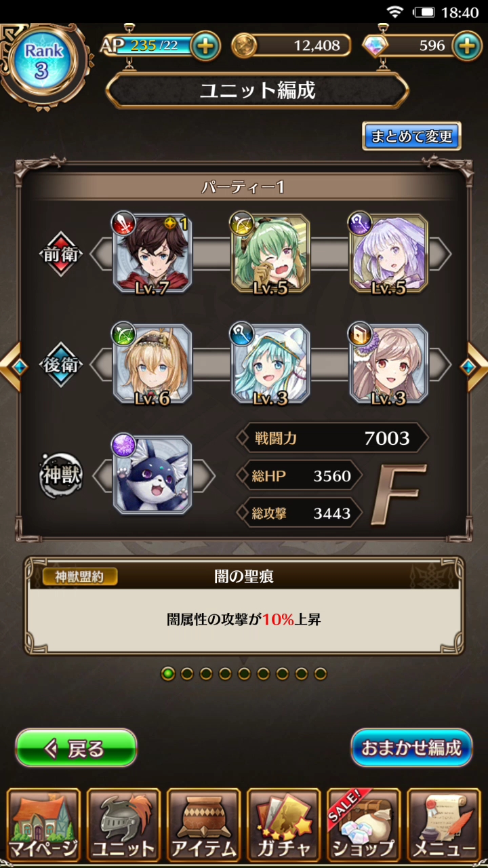Open メニュー scroll icon
Screen dimensions: 488x868
point(444,825)
